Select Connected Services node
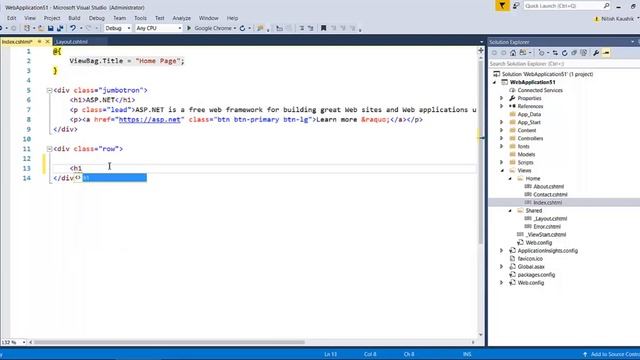Viewport: 640px width, 360px height. point(540,90)
